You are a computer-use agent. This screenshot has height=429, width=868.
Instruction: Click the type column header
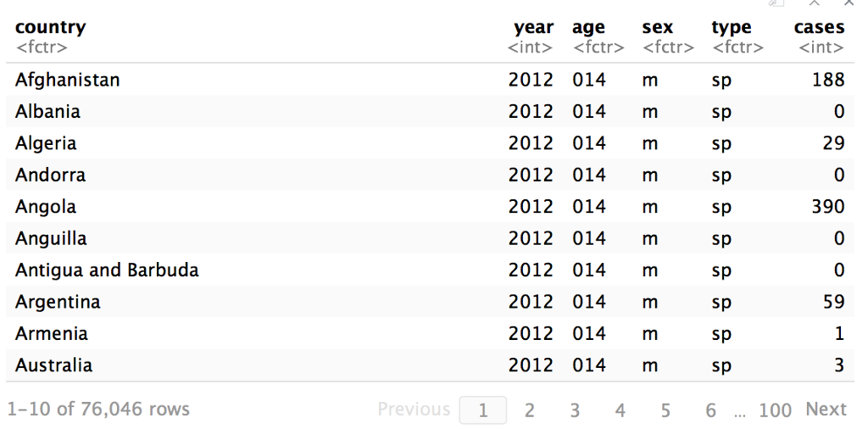point(732,27)
